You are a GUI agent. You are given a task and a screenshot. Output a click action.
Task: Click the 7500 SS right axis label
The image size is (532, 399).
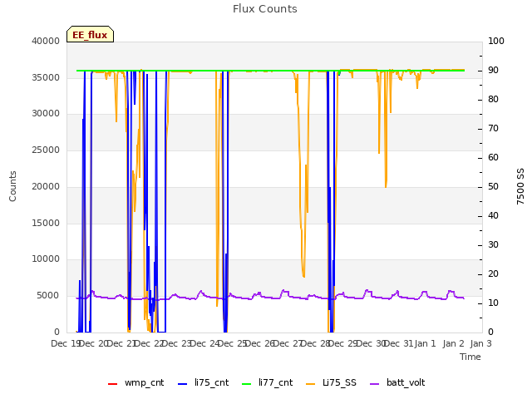point(520,186)
